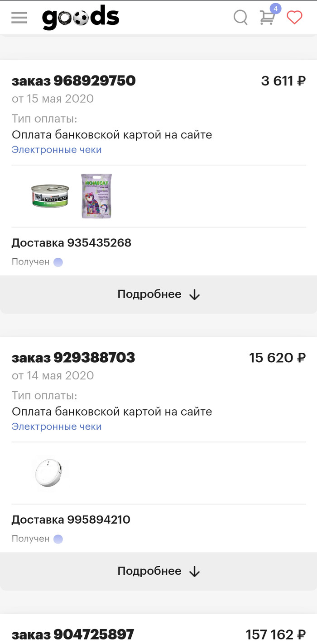Open the shopping cart
317x644 pixels.
click(267, 19)
